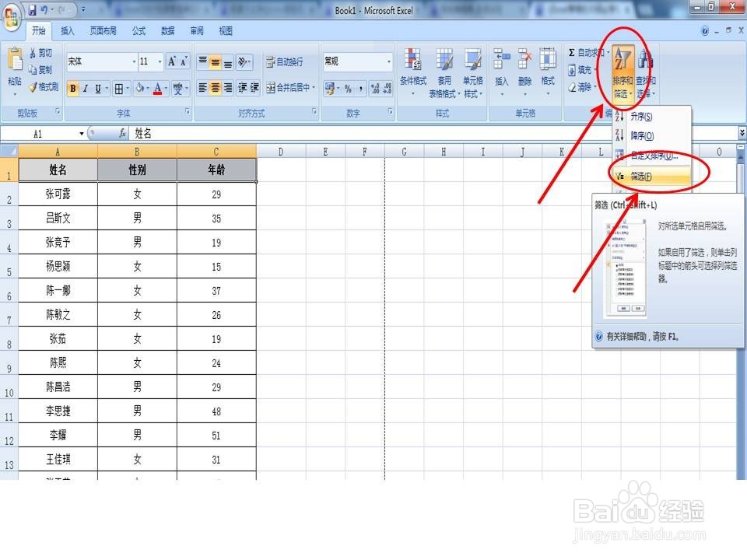The image size is (747, 560).
Task: Set bottom vertical alignment
Action: coord(228,62)
